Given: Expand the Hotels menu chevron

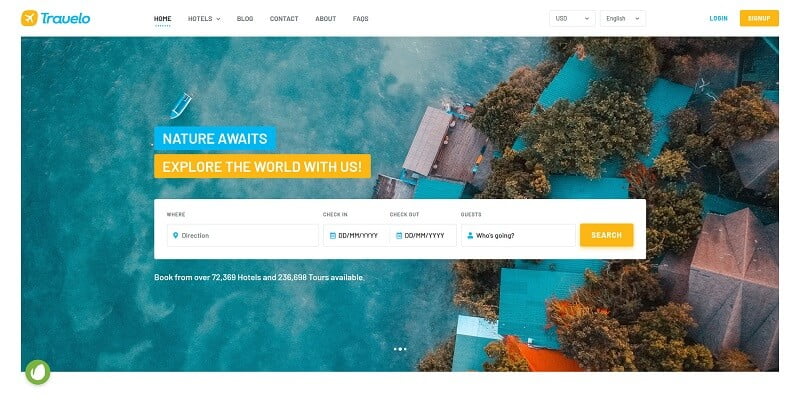Looking at the screenshot, I should 218,19.
